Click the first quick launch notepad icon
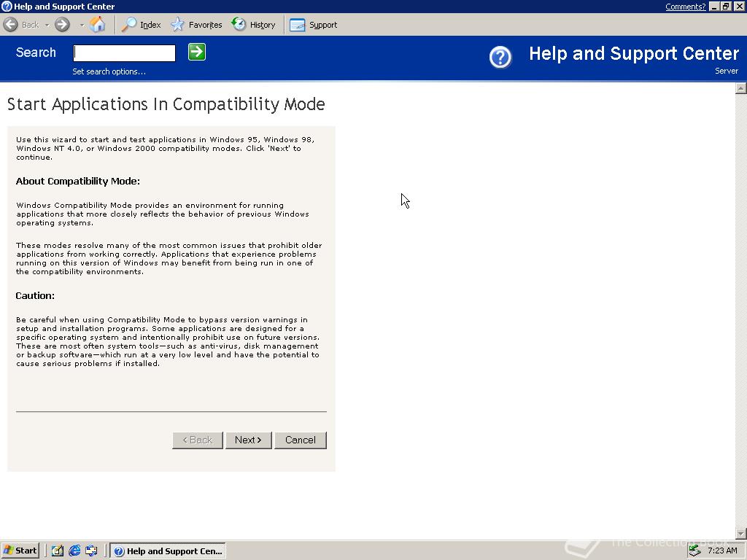This screenshot has width=747, height=560. pos(57,551)
